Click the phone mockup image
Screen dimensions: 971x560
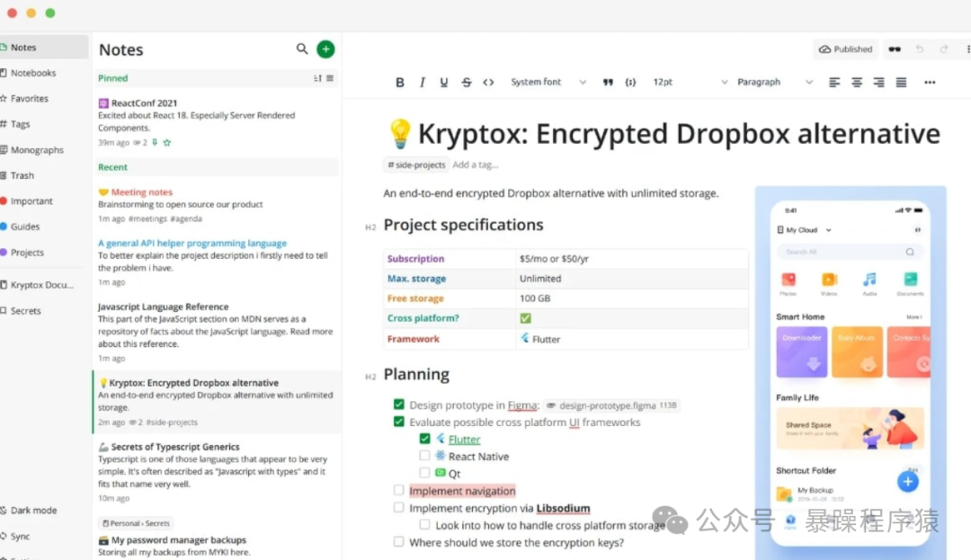coord(851,372)
